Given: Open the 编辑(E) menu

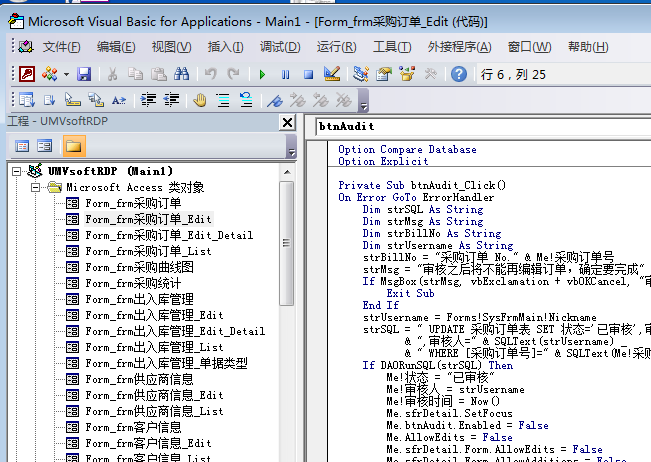Looking at the screenshot, I should [116, 47].
